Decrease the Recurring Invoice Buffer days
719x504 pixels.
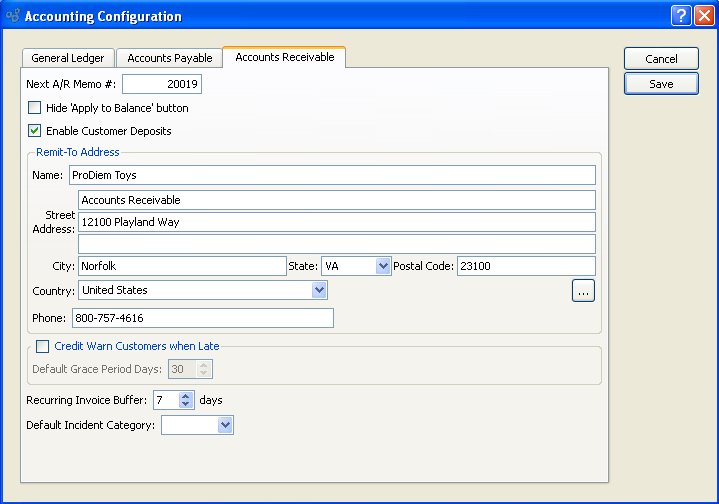coord(185,404)
